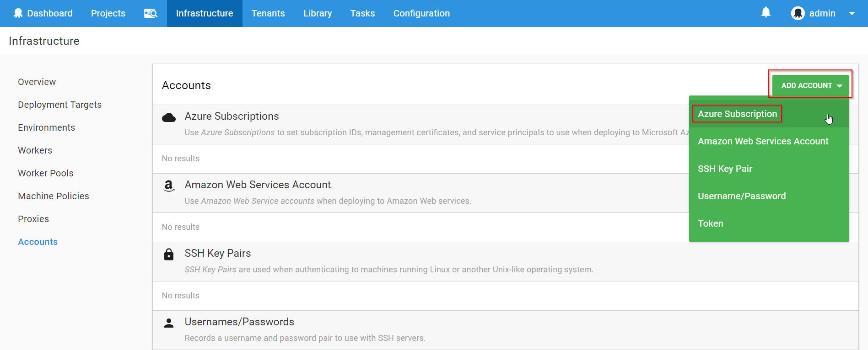Open the Configuration tab

tap(421, 13)
